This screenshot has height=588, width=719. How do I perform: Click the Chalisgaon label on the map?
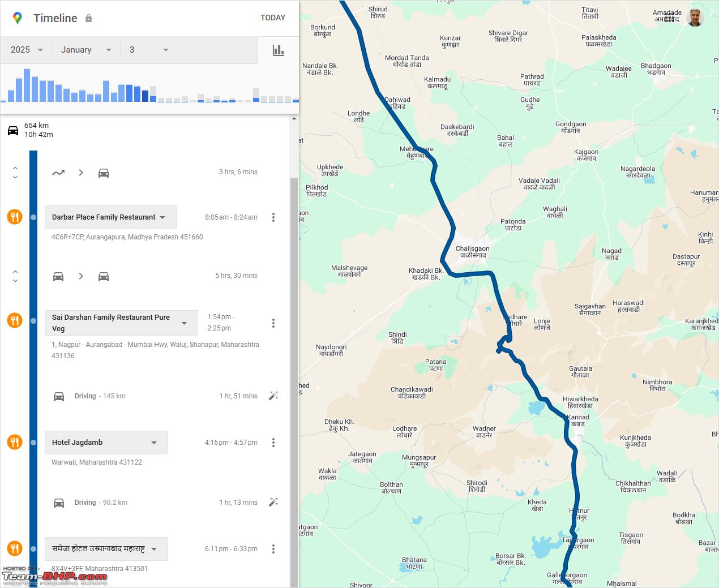[473, 252]
